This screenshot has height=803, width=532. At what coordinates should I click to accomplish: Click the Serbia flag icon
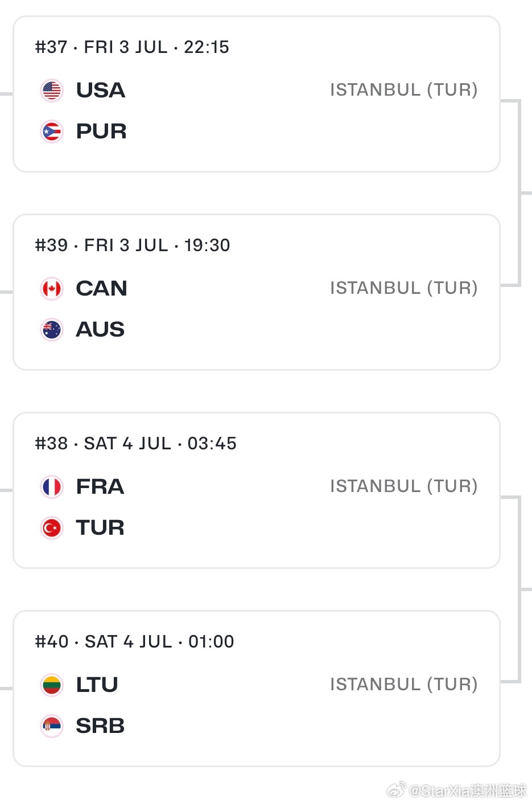(52, 726)
